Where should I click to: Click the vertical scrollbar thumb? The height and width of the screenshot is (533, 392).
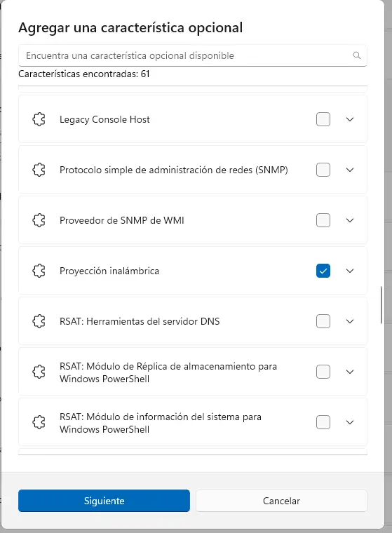pos(381,305)
